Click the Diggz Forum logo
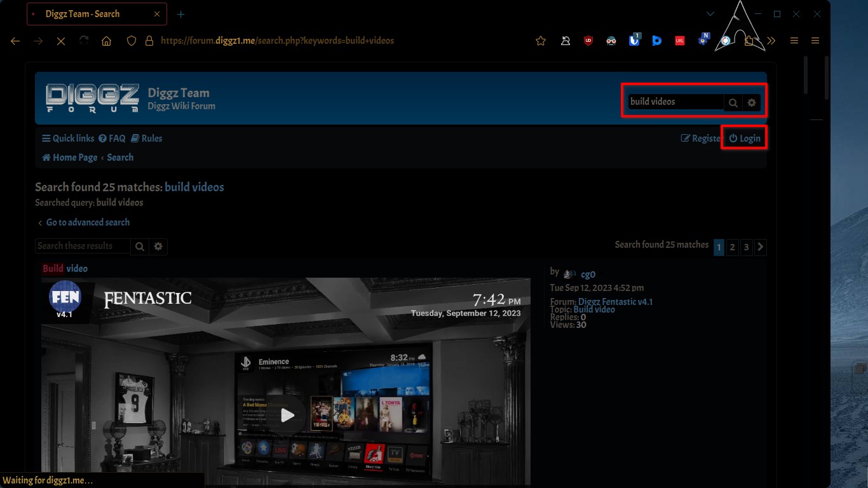This screenshot has width=868, height=488. tap(93, 98)
